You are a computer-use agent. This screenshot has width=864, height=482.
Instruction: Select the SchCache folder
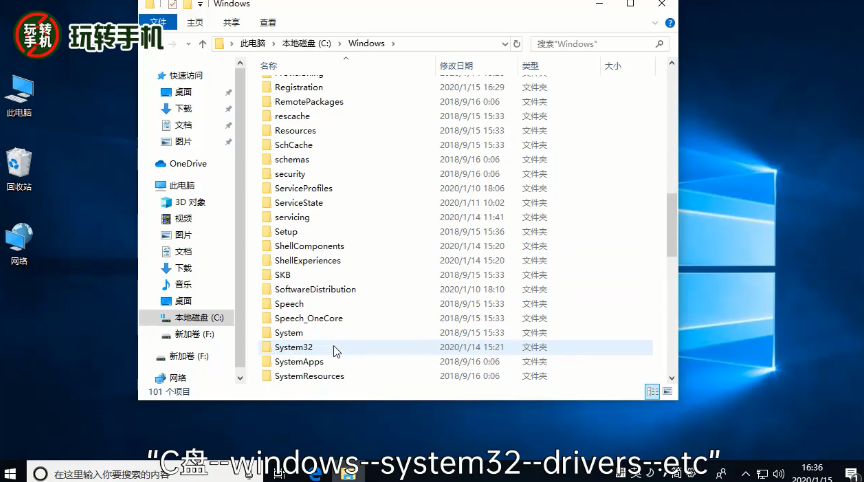(293, 145)
